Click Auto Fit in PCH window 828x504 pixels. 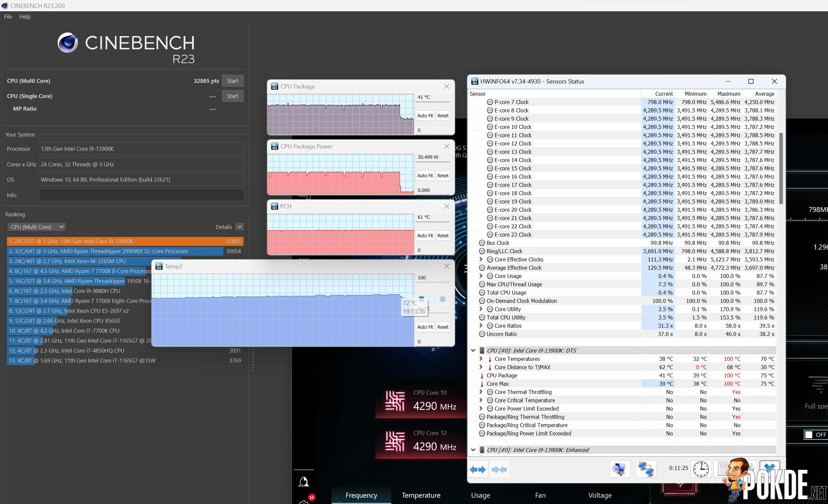tap(425, 236)
